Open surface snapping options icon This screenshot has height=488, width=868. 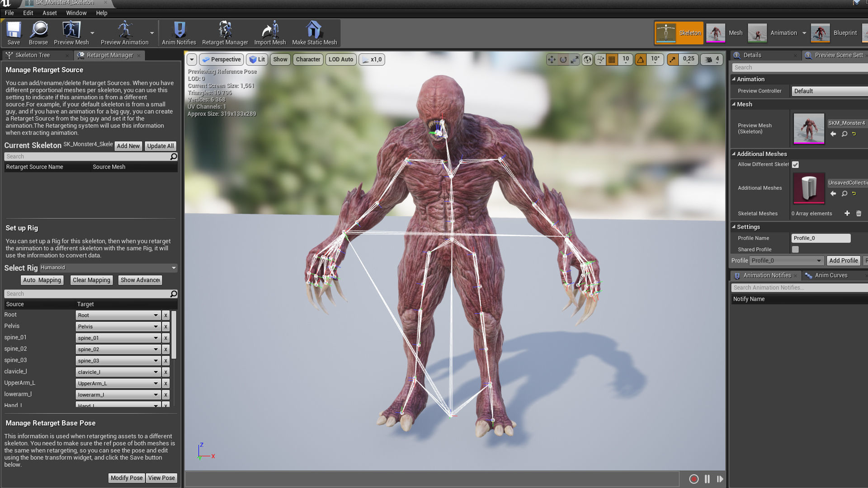tap(600, 59)
